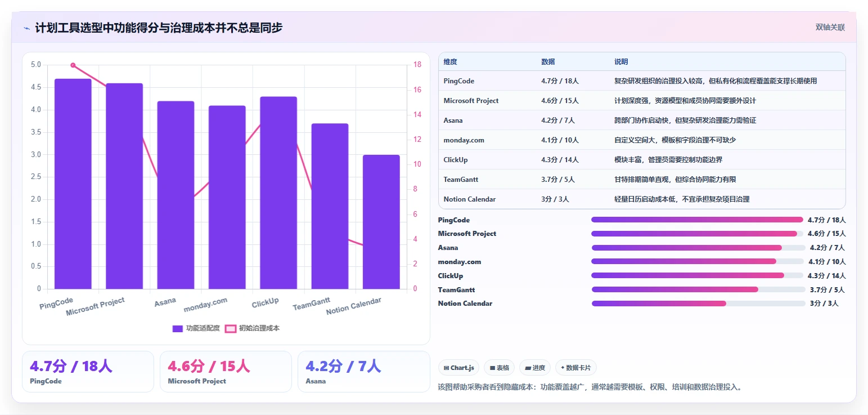Click the Microsoft Project progress bar
This screenshot has height=415, width=868.
(x=698, y=234)
